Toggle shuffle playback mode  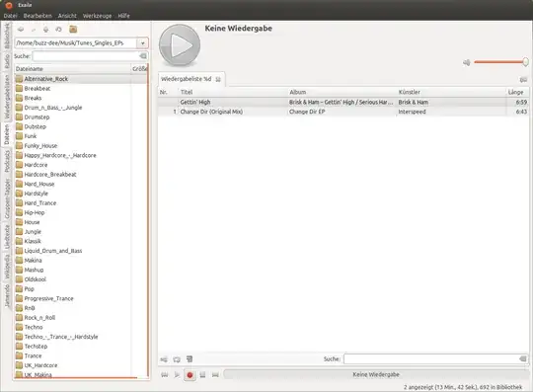tap(164, 359)
